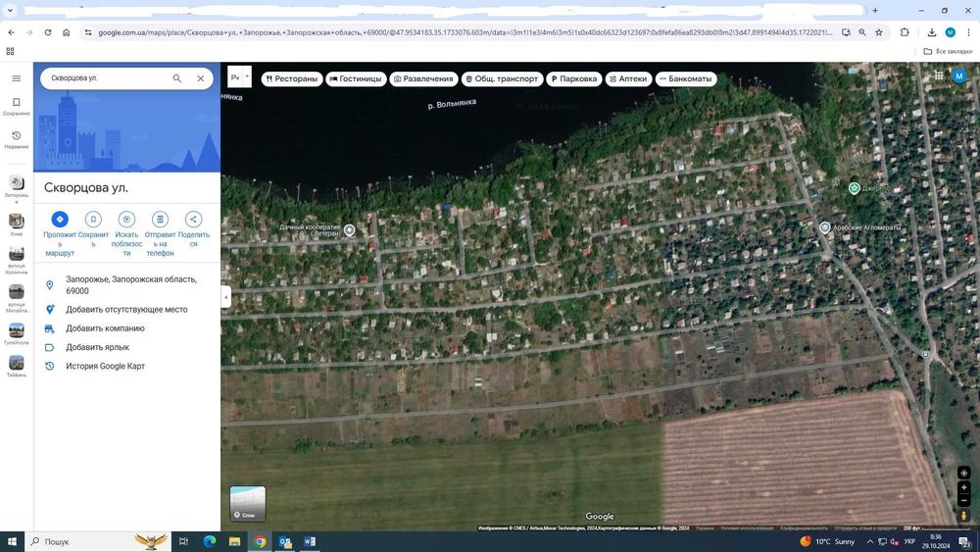The width and height of the screenshot is (980, 552).
Task: Click Добавить компанию
Action: click(126, 328)
